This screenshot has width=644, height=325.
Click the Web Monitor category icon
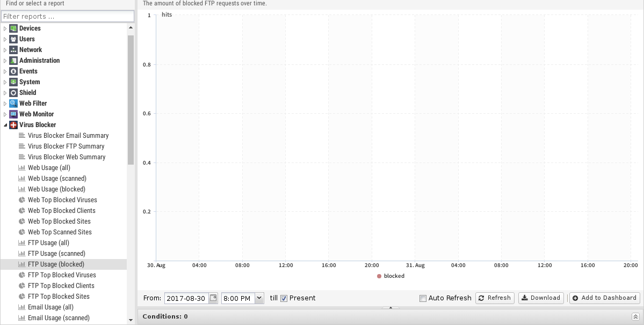coord(13,114)
